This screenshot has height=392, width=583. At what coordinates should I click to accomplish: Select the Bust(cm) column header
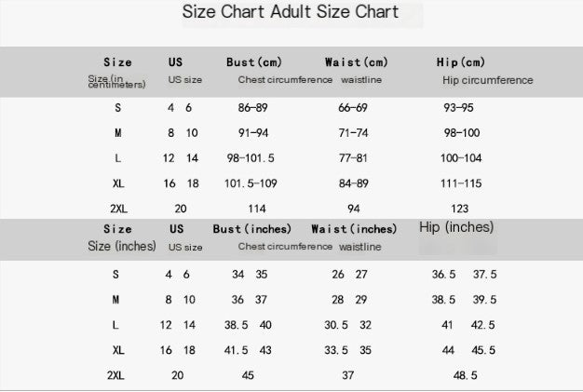coord(253,62)
